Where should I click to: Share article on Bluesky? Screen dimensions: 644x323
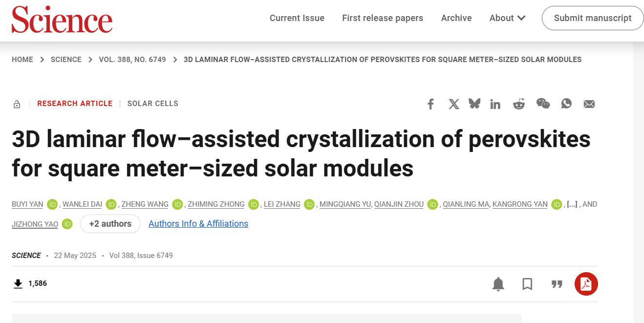coord(474,104)
